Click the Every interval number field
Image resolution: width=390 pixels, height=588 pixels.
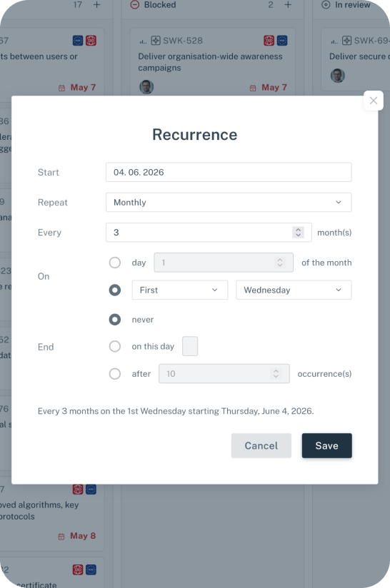[209, 233]
